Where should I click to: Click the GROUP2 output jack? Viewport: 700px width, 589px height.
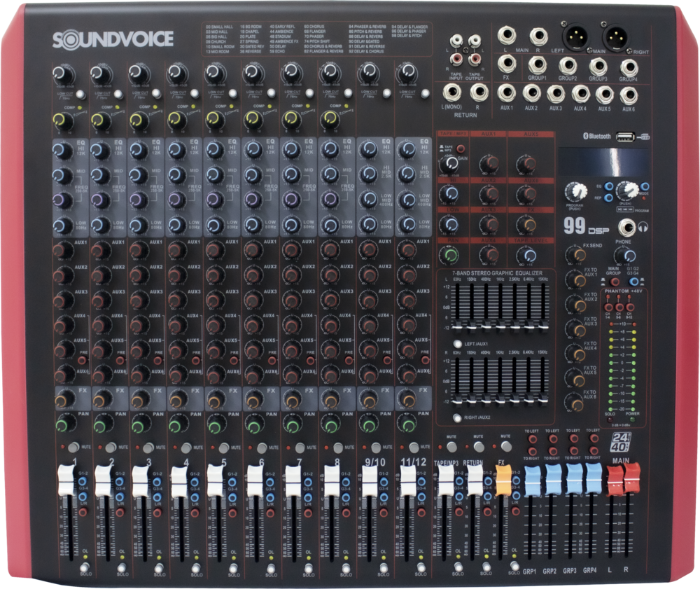[568, 65]
